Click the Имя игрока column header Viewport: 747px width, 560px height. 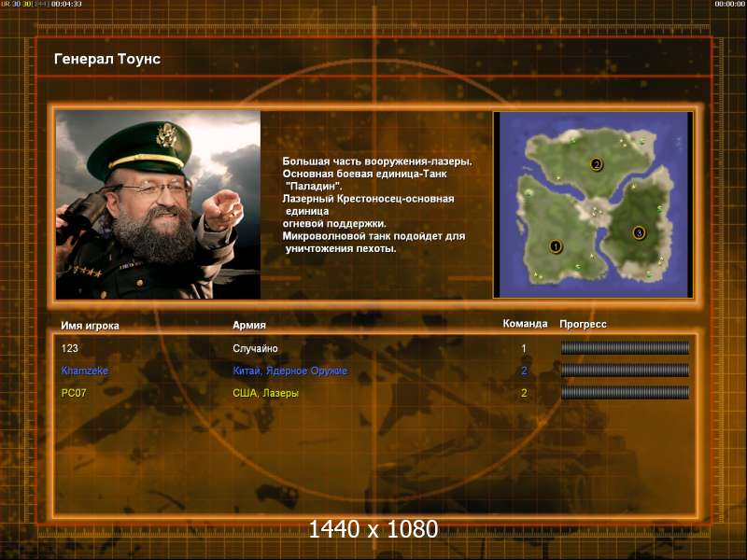[90, 326]
